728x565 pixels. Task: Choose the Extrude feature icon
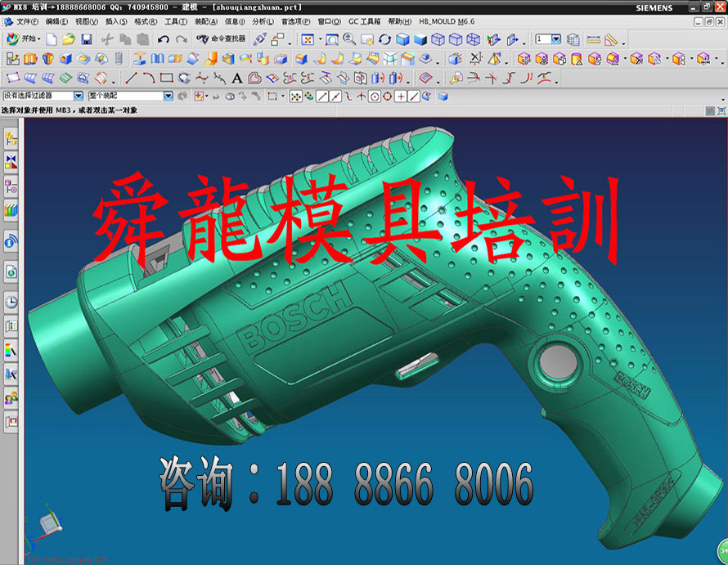(x=30, y=59)
